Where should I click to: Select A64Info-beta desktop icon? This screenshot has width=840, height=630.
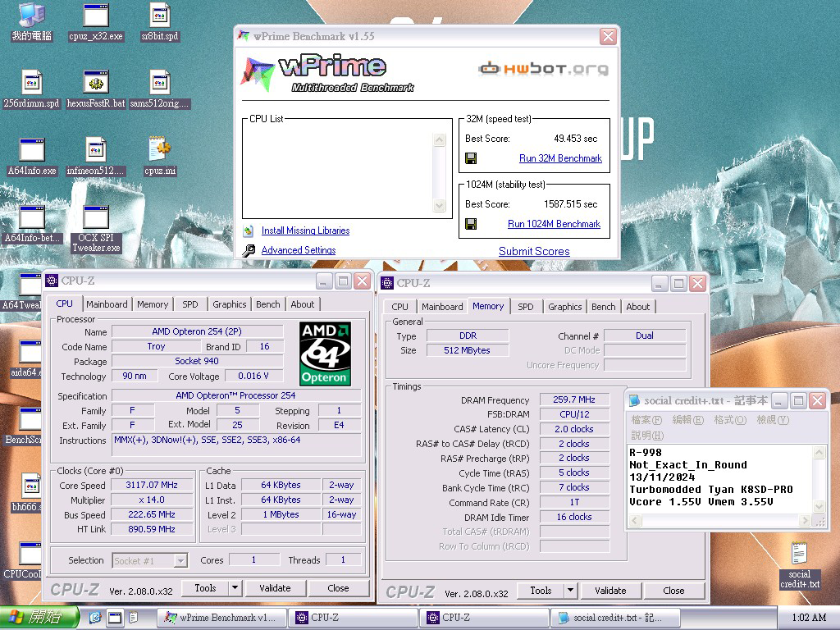click(32, 224)
